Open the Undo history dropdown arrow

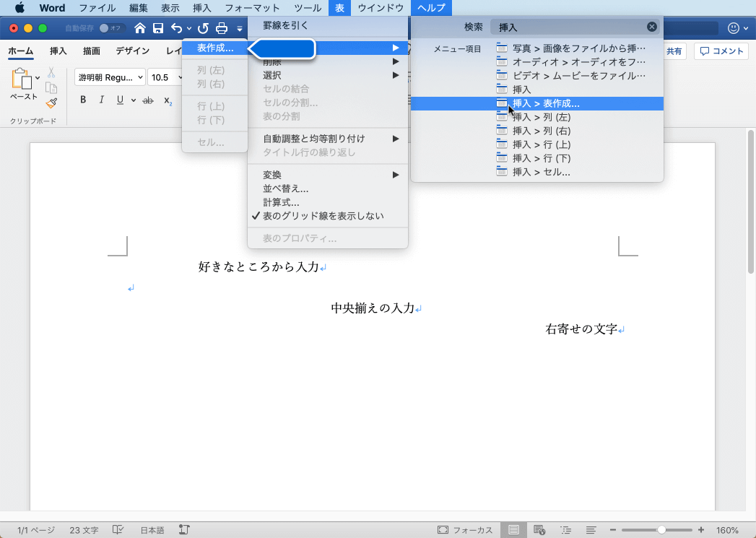click(x=189, y=28)
